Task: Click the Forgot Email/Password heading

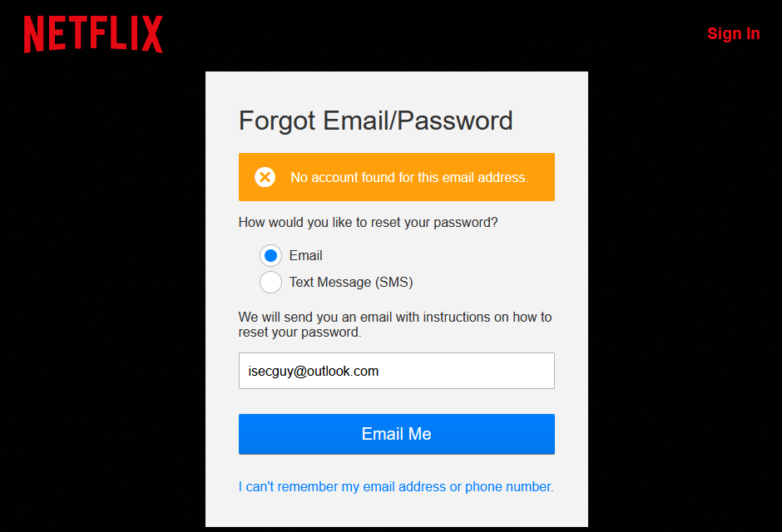Action: [x=375, y=121]
